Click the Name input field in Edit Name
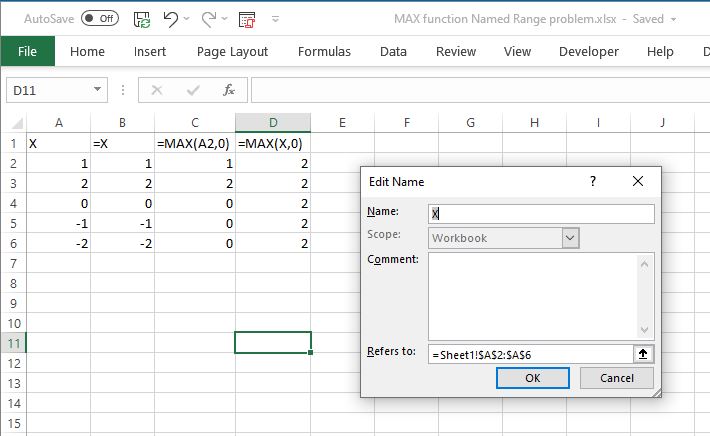710x436 pixels. [541, 213]
